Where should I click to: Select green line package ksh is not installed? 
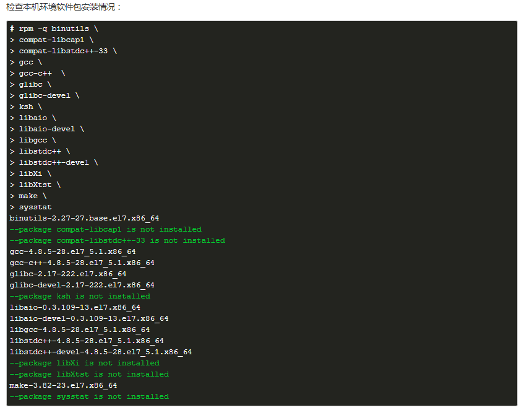click(80, 297)
